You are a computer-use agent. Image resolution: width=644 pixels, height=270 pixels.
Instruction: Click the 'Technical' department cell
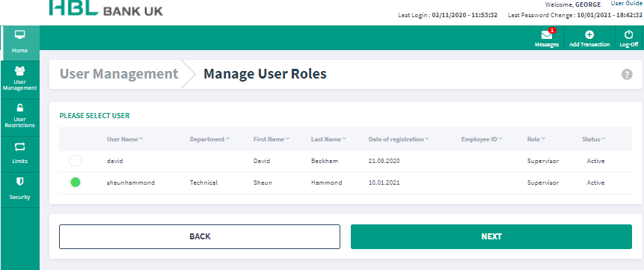click(x=203, y=182)
